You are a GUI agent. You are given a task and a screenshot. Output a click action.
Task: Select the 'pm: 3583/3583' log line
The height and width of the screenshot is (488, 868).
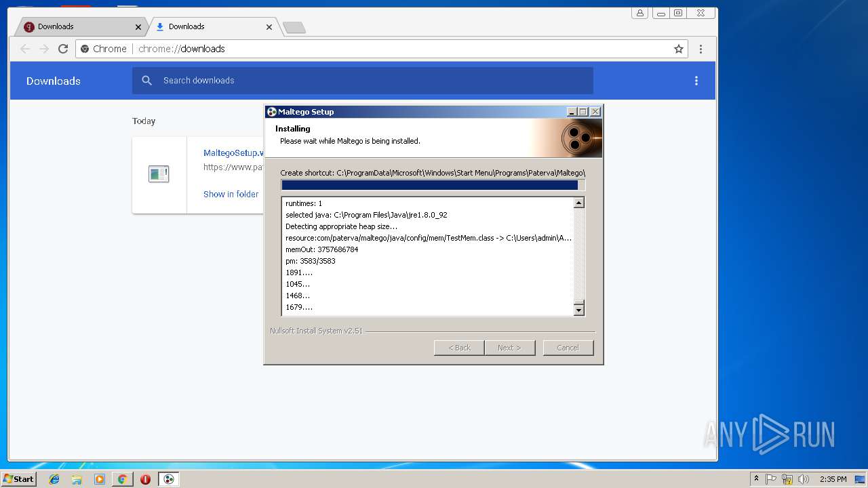(311, 261)
